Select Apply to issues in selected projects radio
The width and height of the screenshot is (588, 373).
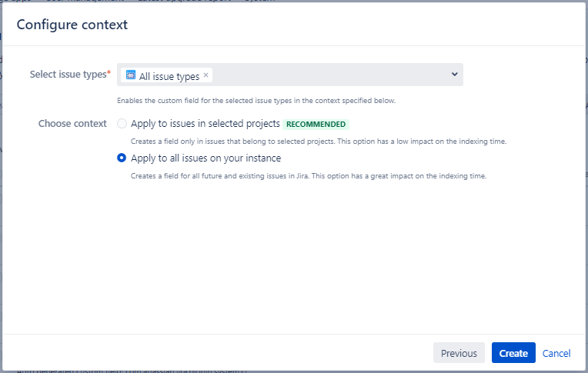pos(122,124)
